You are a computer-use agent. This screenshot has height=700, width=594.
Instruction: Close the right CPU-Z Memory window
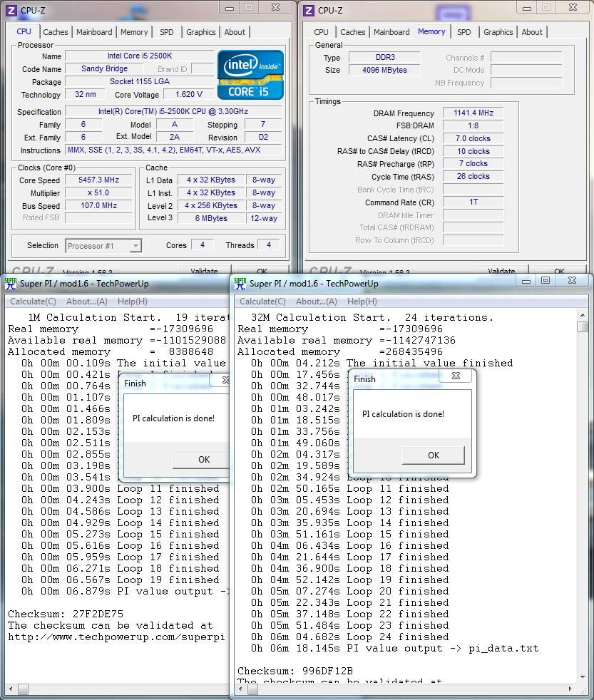[x=573, y=8]
